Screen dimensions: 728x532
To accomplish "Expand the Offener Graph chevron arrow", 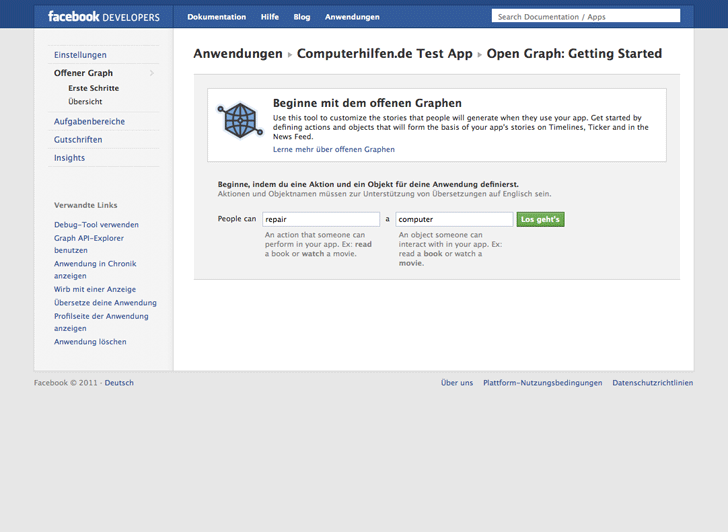I will [x=152, y=73].
